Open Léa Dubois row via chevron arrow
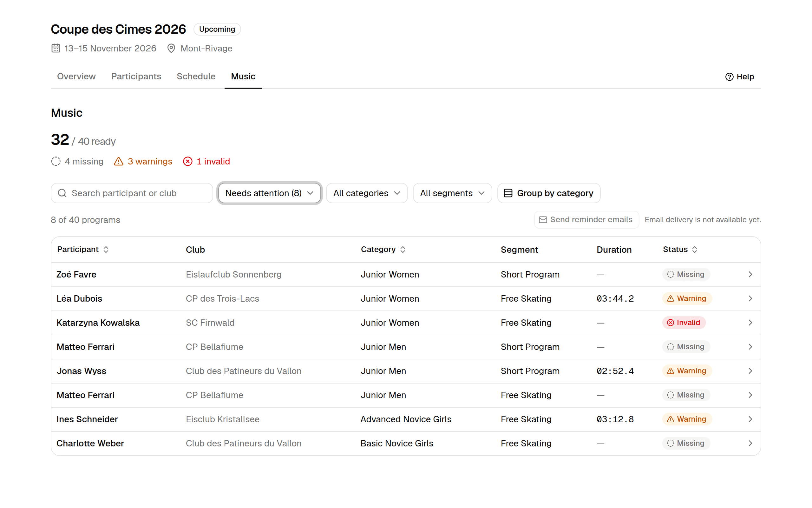The width and height of the screenshot is (812, 508). [x=750, y=299]
